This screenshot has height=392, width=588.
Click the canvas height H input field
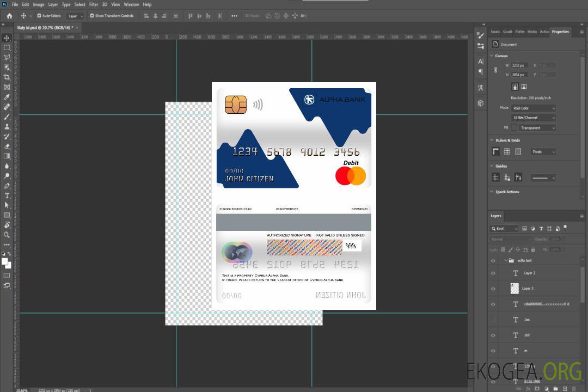click(520, 75)
